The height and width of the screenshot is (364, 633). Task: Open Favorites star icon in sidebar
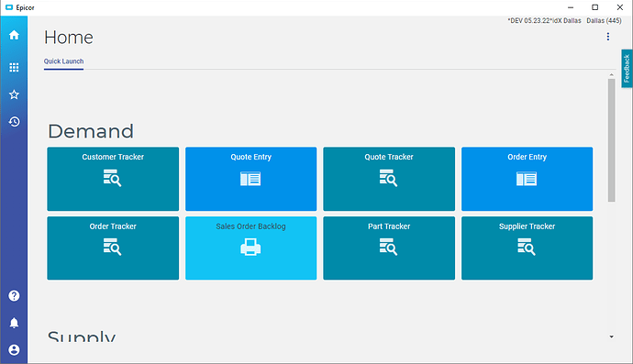point(14,94)
